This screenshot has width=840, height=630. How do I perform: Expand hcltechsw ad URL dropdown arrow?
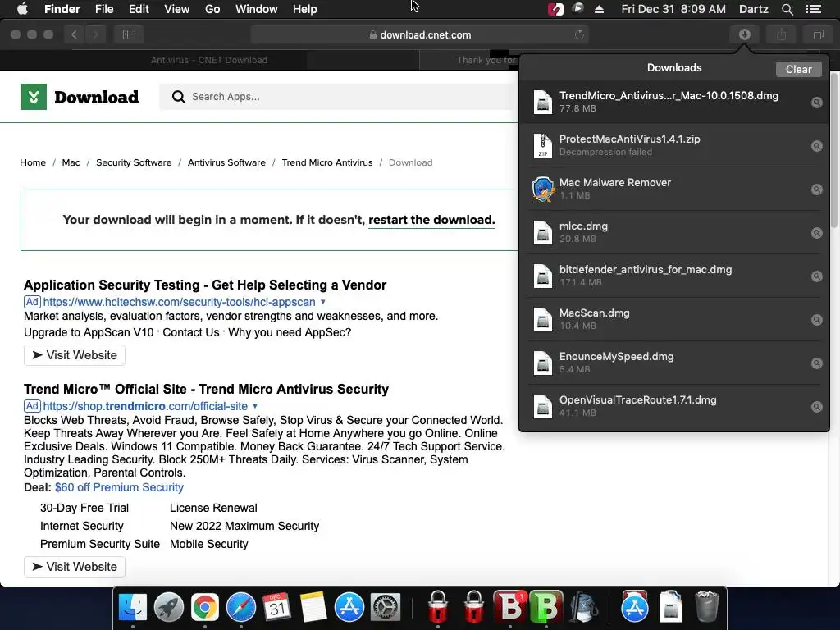click(323, 302)
